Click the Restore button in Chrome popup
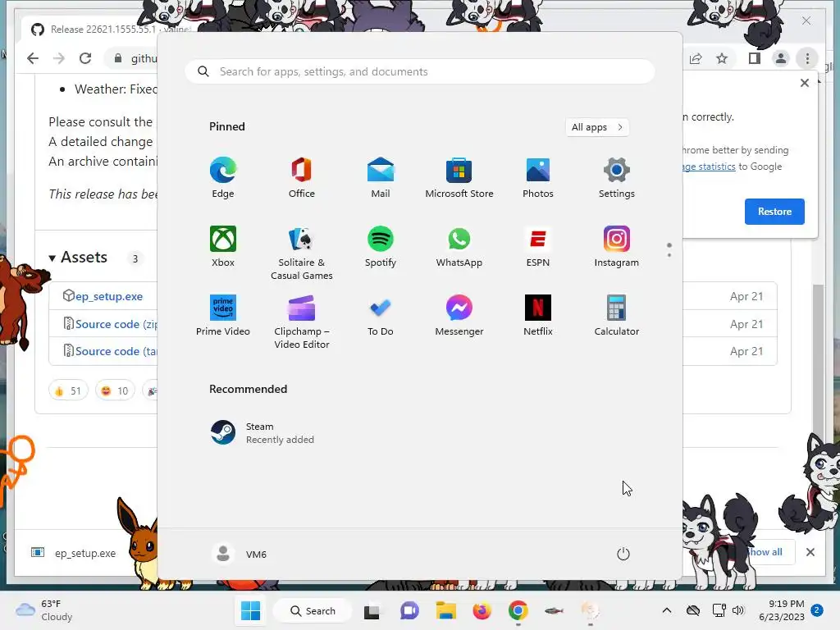The width and height of the screenshot is (840, 630). point(774,212)
